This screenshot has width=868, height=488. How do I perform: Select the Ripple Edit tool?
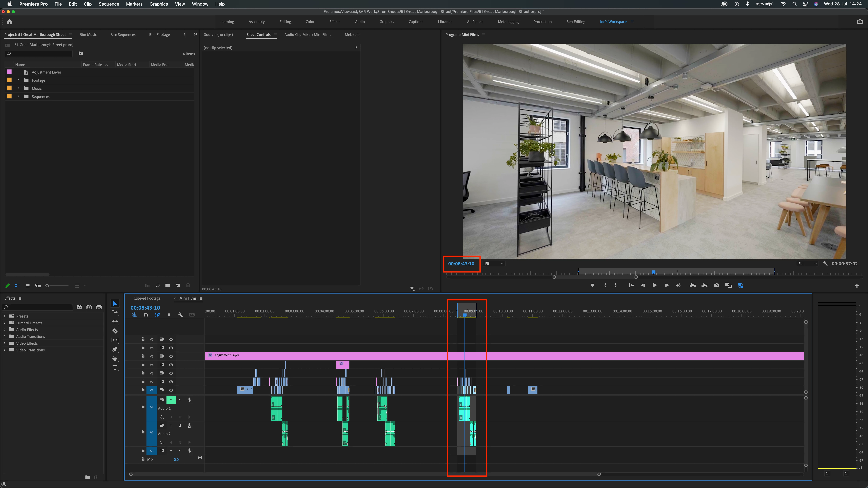coord(115,322)
